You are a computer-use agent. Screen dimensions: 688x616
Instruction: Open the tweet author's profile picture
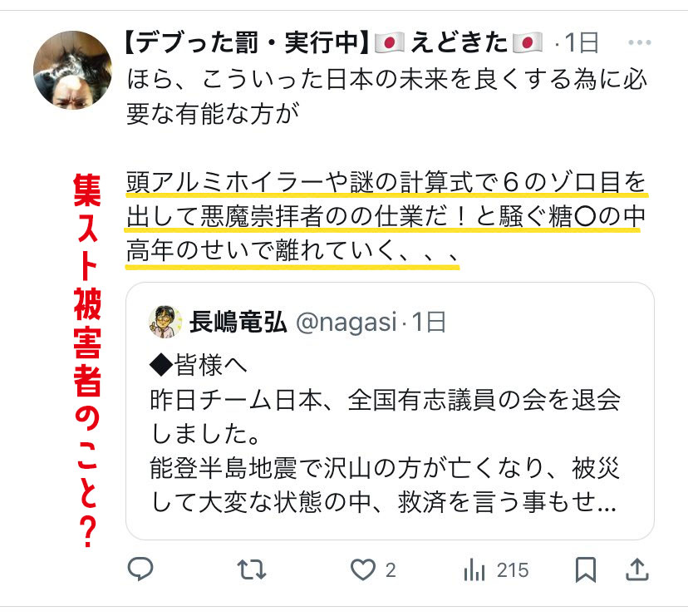coord(73,70)
